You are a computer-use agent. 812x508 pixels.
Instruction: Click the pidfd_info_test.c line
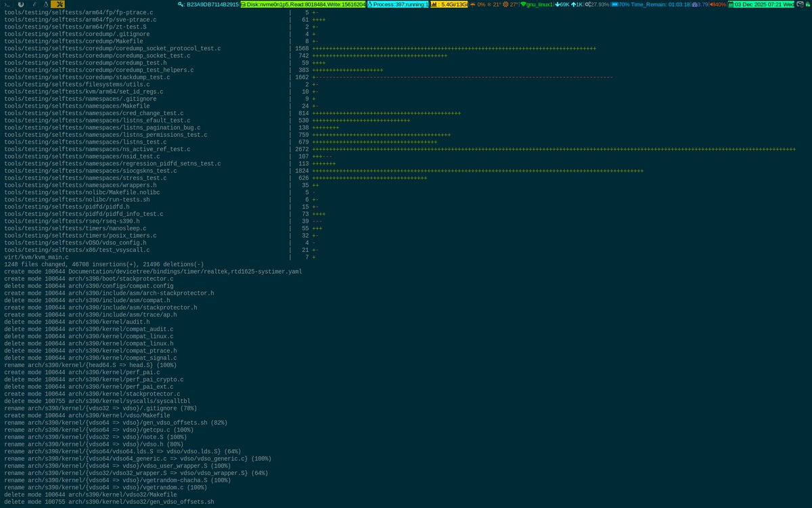(165, 214)
